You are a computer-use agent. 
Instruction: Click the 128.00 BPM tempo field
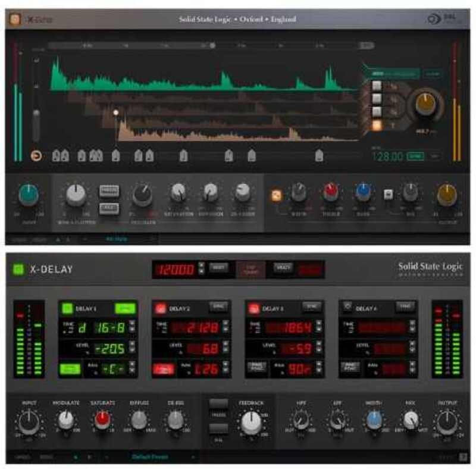tap(388, 157)
